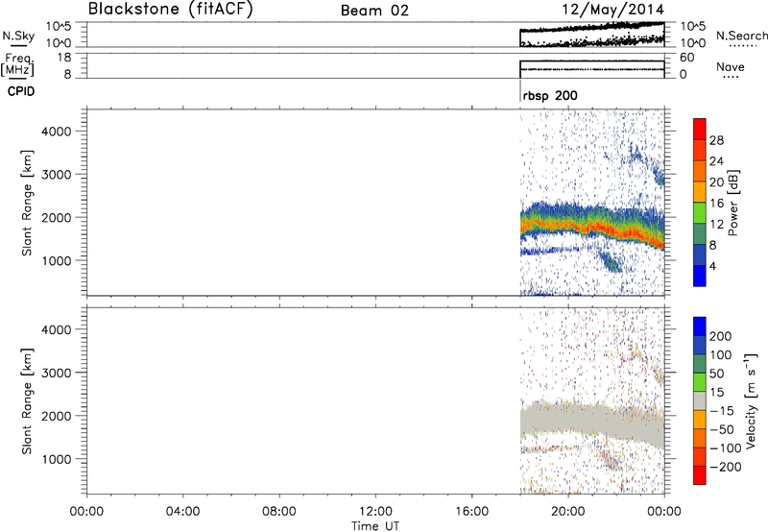768x532 pixels.
Task: Click the "08:00" time tick label
Action: click(279, 512)
